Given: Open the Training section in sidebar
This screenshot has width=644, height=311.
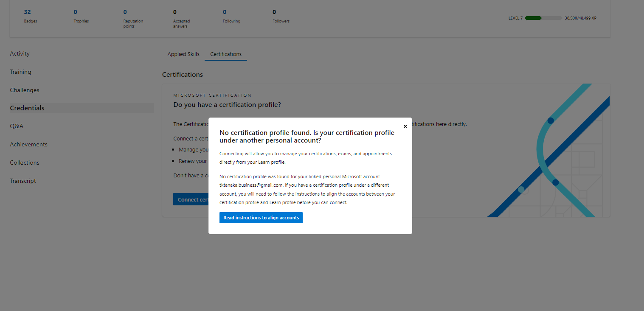Looking at the screenshot, I should click(20, 72).
